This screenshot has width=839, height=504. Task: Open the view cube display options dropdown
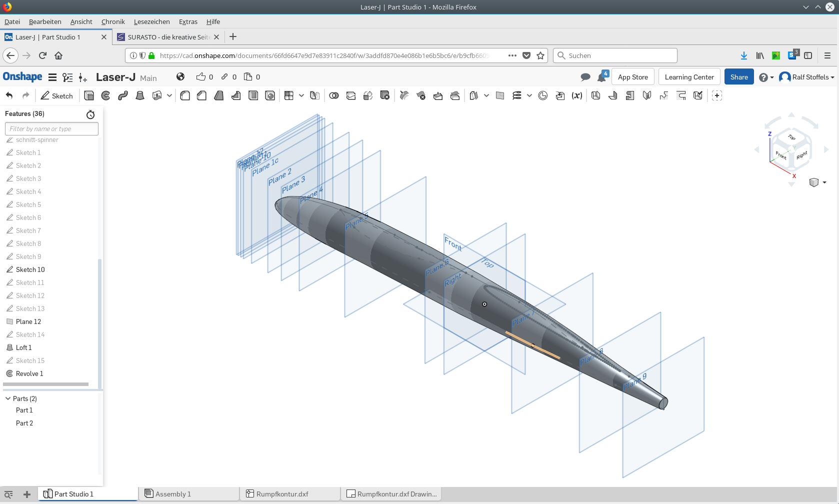(x=817, y=182)
